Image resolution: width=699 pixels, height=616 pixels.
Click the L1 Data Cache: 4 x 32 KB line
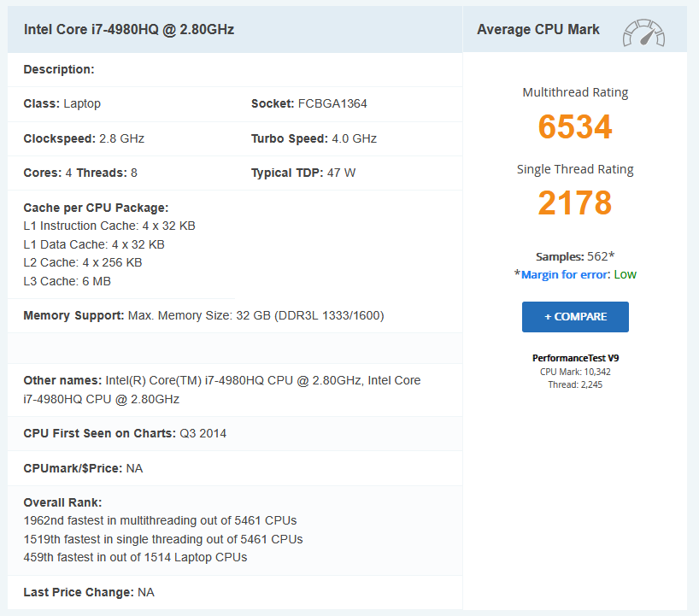[94, 244]
